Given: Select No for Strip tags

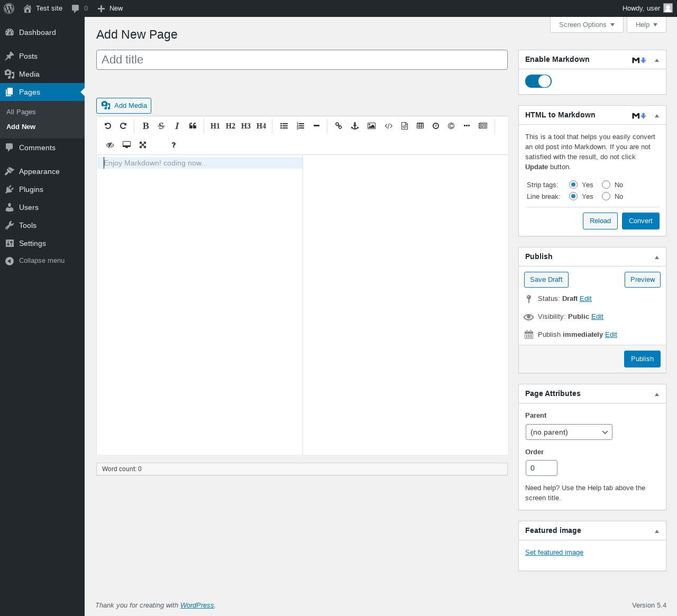Looking at the screenshot, I should click(606, 185).
